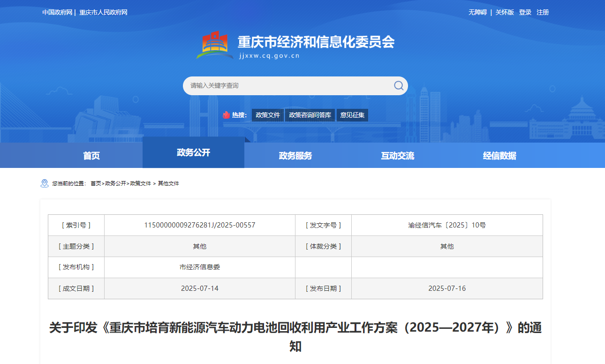The height and width of the screenshot is (364, 605).
Task: Switch to 关怀版 care mode
Action: [x=505, y=12]
